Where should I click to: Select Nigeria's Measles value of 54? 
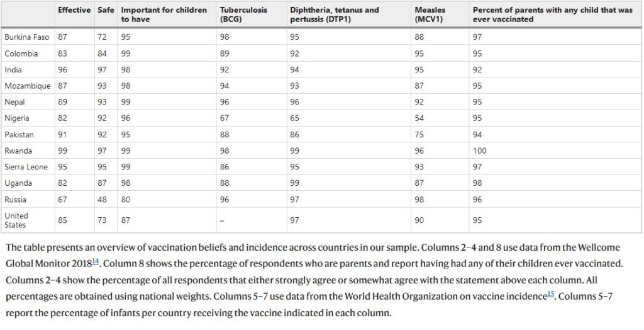(419, 118)
